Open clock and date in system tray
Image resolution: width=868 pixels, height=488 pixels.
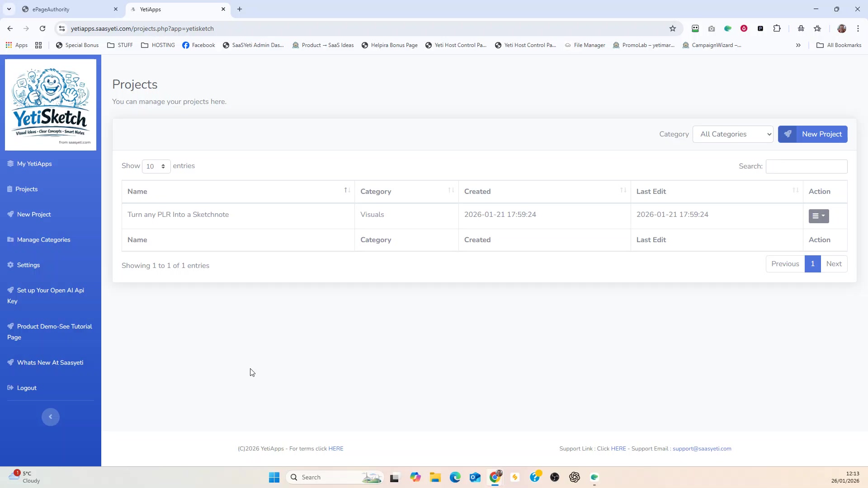845,477
